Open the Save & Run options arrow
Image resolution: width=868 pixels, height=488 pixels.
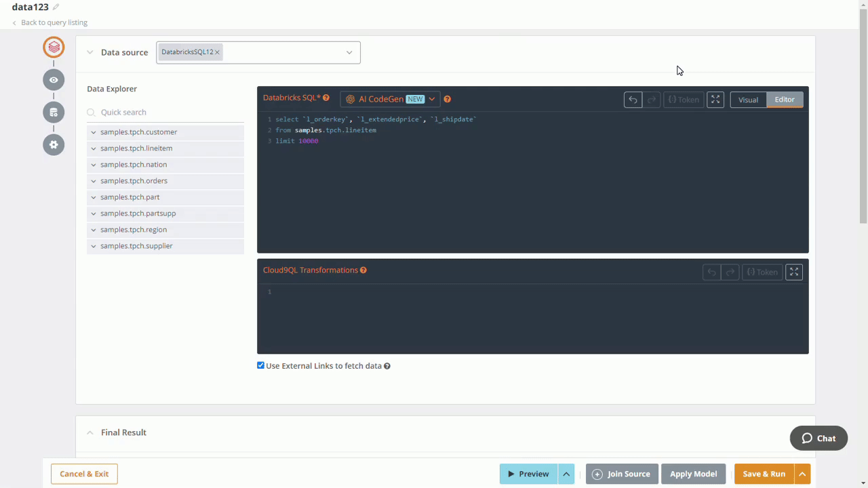[x=802, y=474]
